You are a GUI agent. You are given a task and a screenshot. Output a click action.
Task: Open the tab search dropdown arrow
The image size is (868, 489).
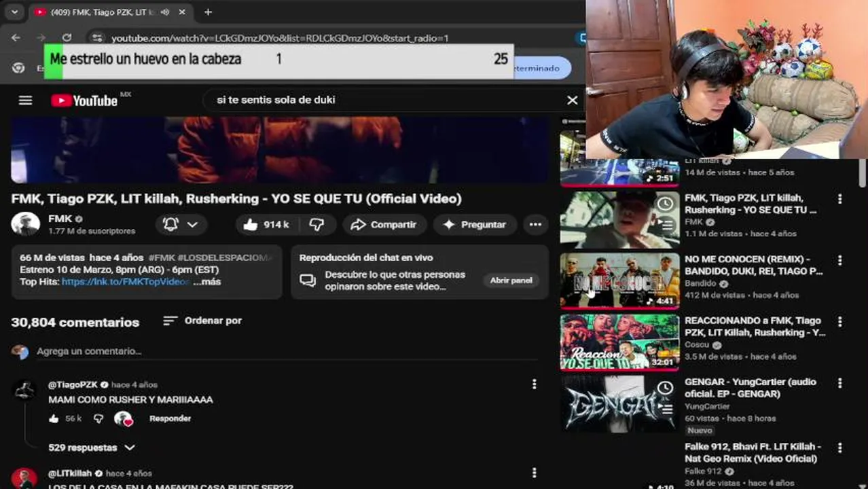tap(14, 12)
